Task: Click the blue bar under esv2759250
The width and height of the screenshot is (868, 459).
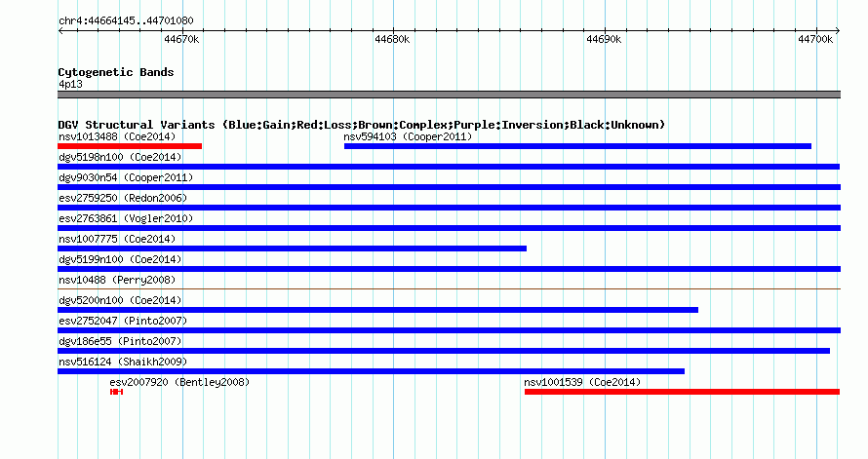Action: (449, 208)
